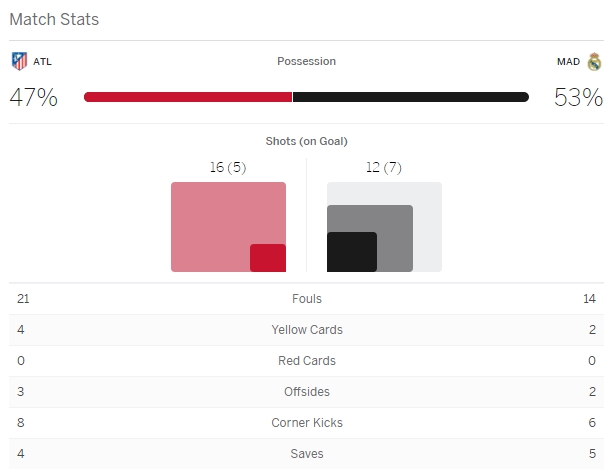Select the MAD team abbreviation

[568, 62]
